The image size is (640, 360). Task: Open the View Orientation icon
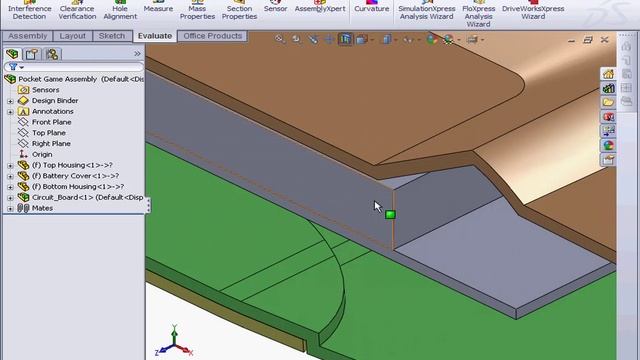click(x=362, y=40)
